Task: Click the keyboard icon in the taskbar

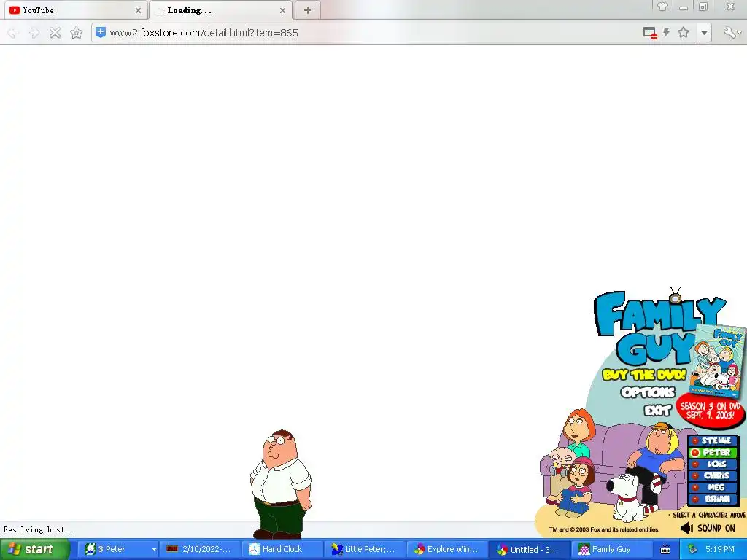Action: point(665,550)
